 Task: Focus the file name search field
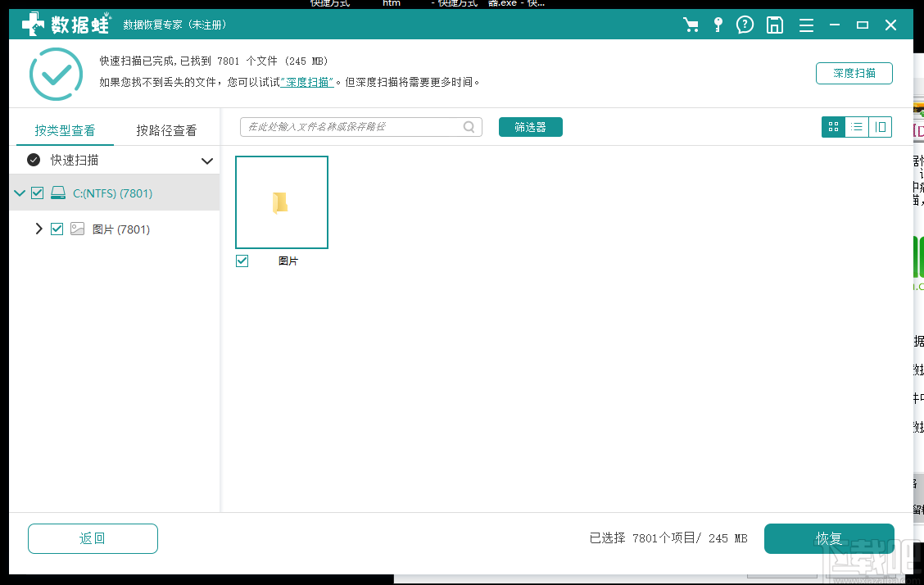[x=360, y=127]
